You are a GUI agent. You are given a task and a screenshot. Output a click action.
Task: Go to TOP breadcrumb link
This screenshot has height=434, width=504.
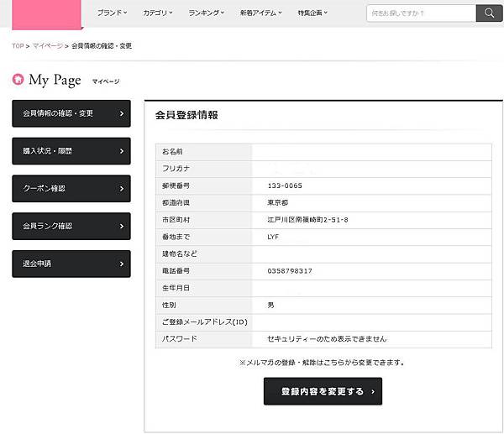point(18,46)
